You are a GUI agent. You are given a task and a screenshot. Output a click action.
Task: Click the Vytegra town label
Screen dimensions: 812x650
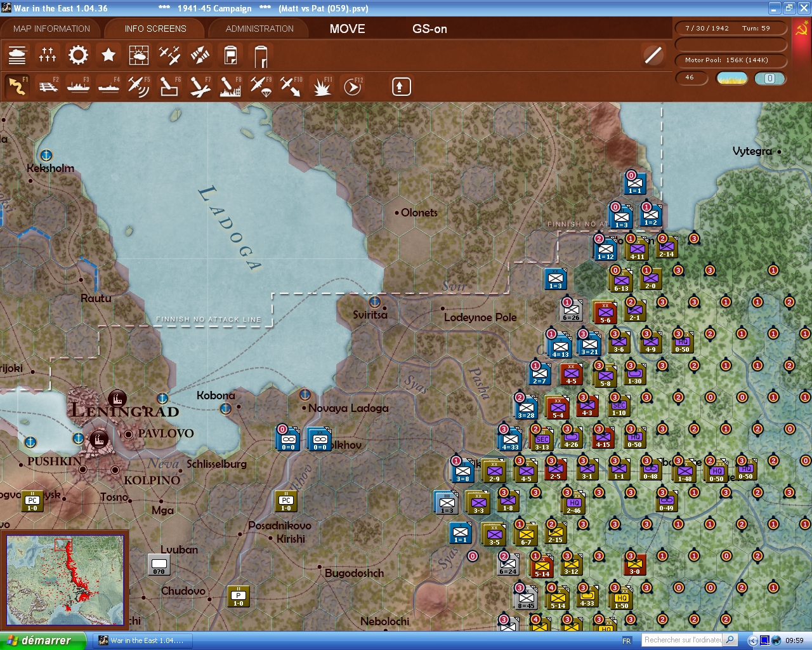click(x=752, y=151)
